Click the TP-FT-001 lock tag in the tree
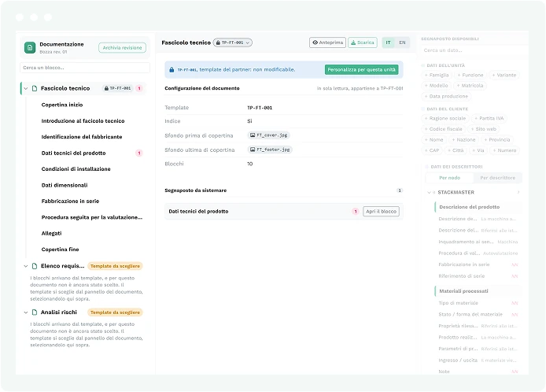This screenshot has height=392, width=546. click(118, 88)
